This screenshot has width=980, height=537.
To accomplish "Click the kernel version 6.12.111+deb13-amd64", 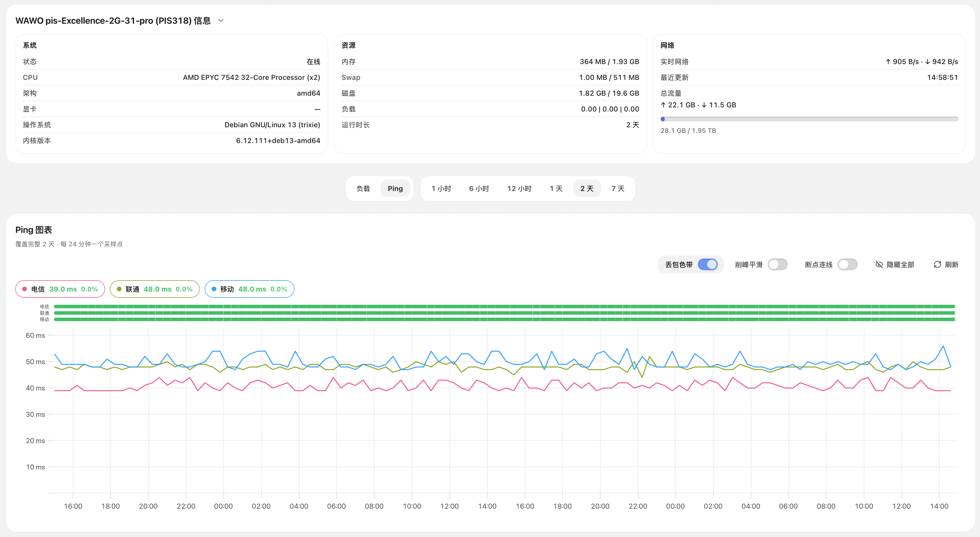I will [x=278, y=141].
